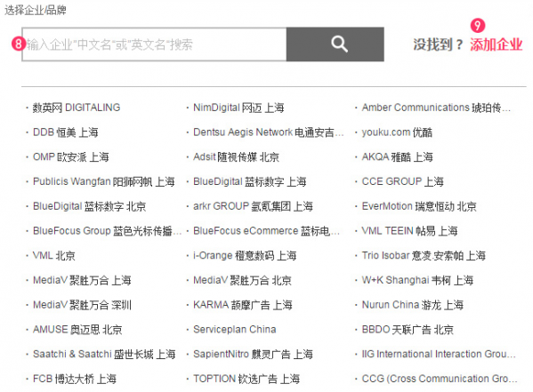Click the magnifier search button
This screenshot has width=533, height=392.
[335, 44]
